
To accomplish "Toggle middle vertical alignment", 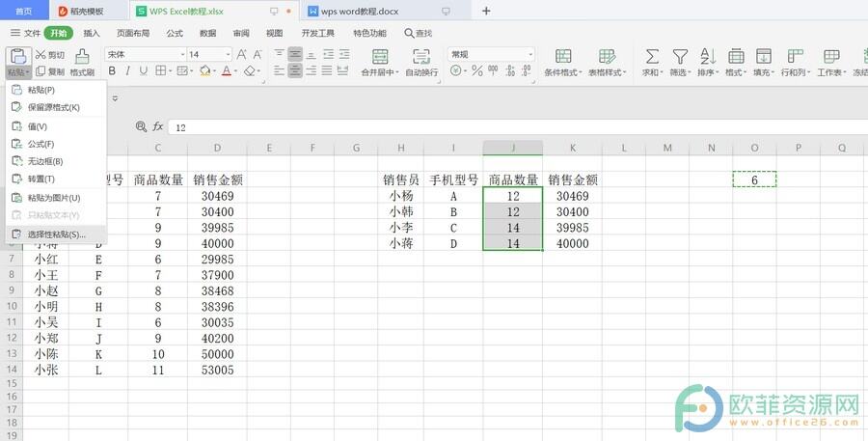I will coord(295,54).
